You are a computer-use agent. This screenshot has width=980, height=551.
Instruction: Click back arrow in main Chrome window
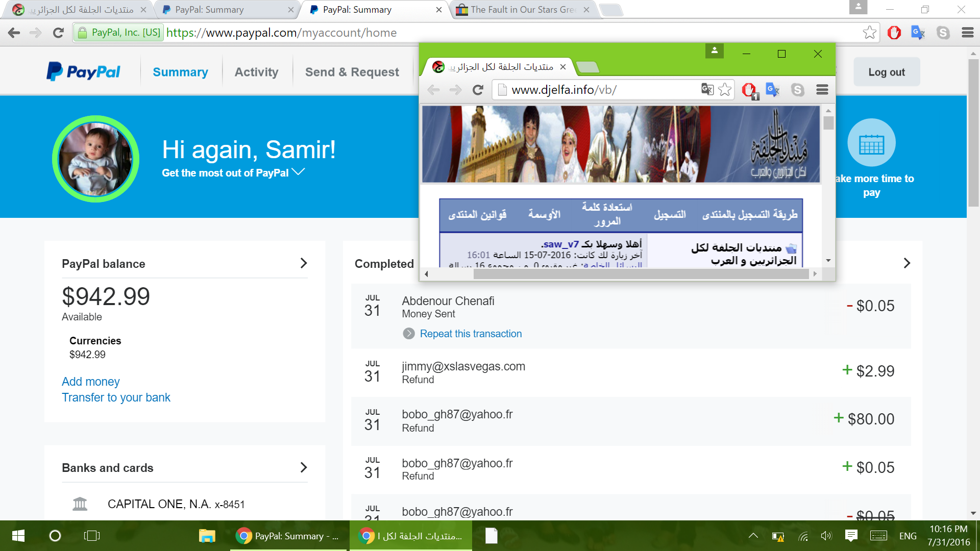click(14, 33)
